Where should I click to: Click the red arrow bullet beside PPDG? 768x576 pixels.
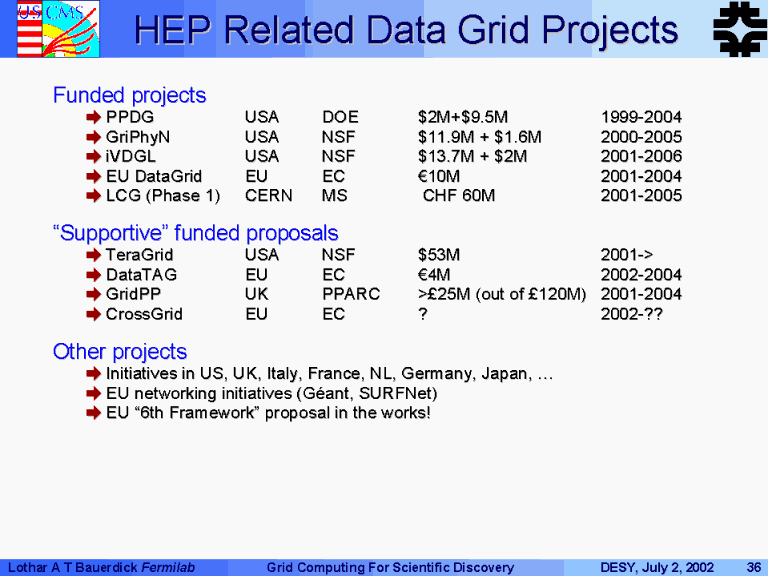(93, 117)
